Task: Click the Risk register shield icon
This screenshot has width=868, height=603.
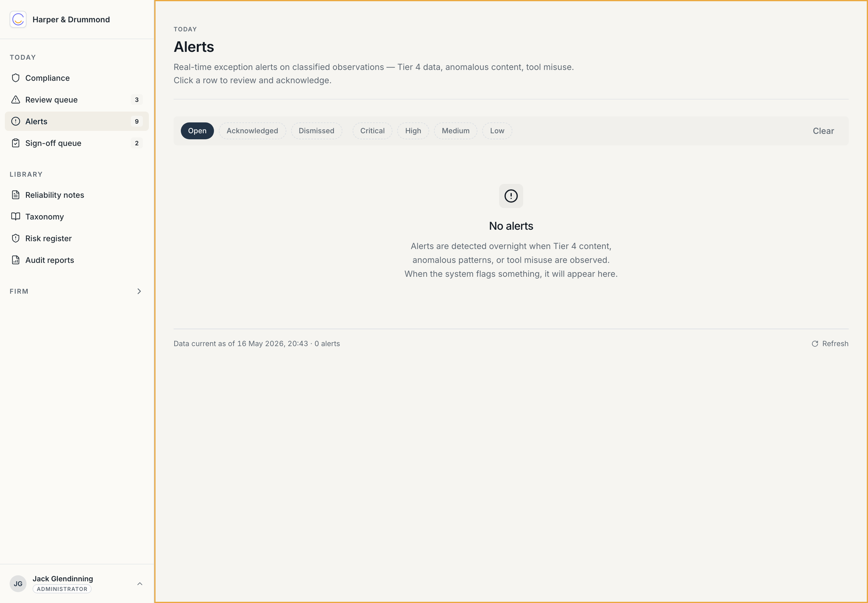Action: tap(15, 238)
